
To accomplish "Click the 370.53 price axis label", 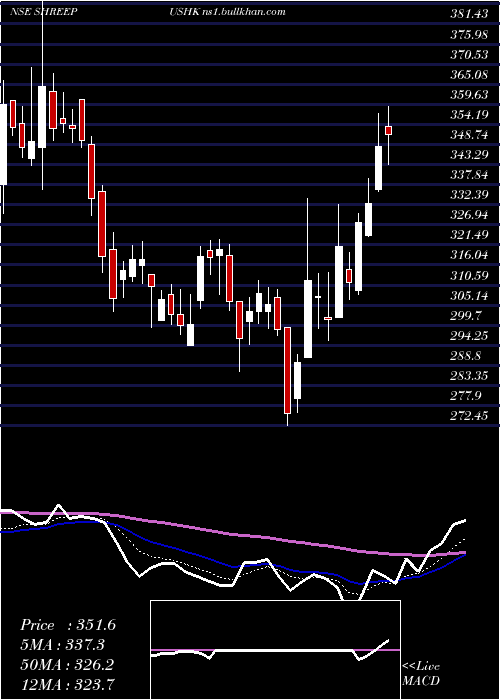I will click(x=469, y=54).
